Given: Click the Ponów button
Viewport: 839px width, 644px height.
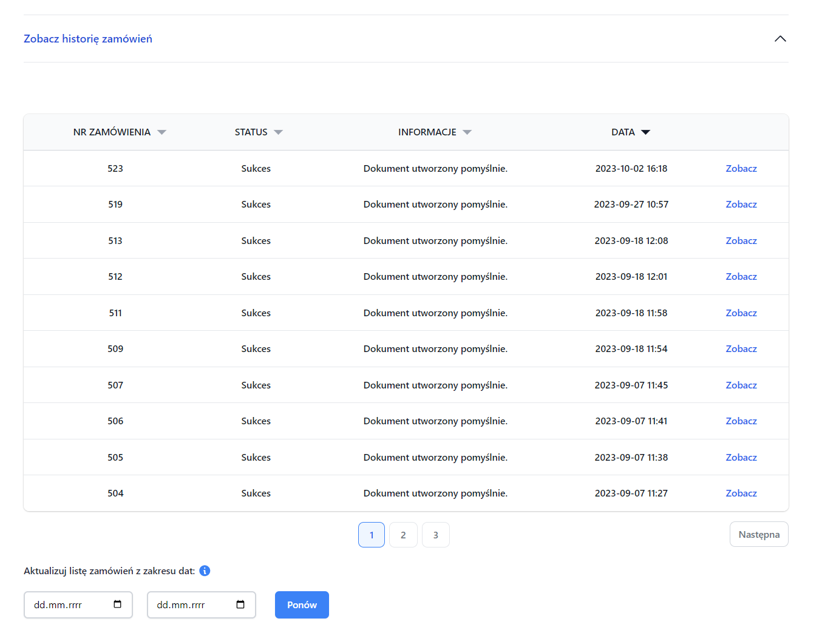Looking at the screenshot, I should [302, 605].
